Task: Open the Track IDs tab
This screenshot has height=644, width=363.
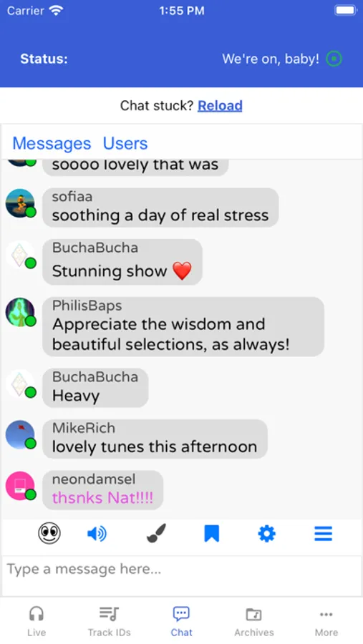Action: pos(109,621)
